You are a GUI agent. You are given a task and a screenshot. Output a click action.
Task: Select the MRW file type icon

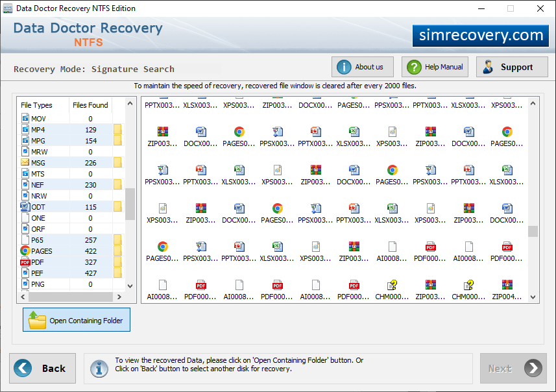[25, 151]
